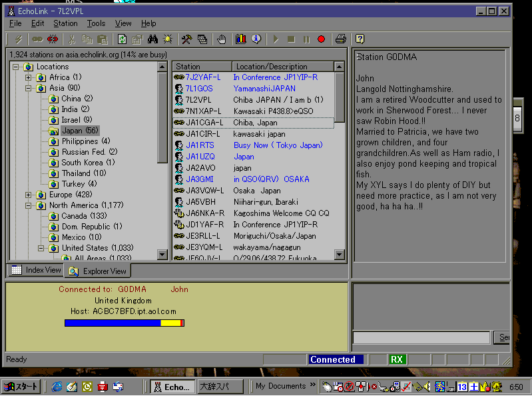Image resolution: width=532 pixels, height=398 pixels.
Task: Click the Alarms yellow light icon
Action: [x=168, y=39]
